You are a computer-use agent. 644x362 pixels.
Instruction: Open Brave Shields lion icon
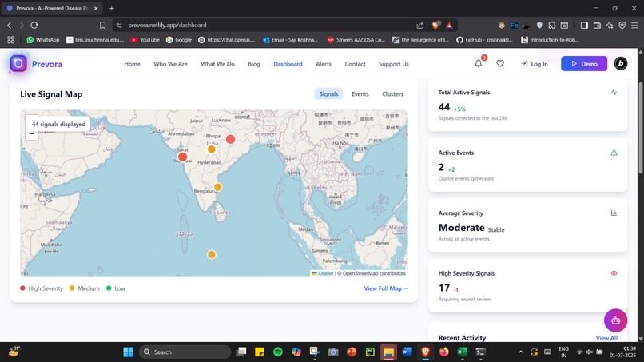(x=435, y=25)
